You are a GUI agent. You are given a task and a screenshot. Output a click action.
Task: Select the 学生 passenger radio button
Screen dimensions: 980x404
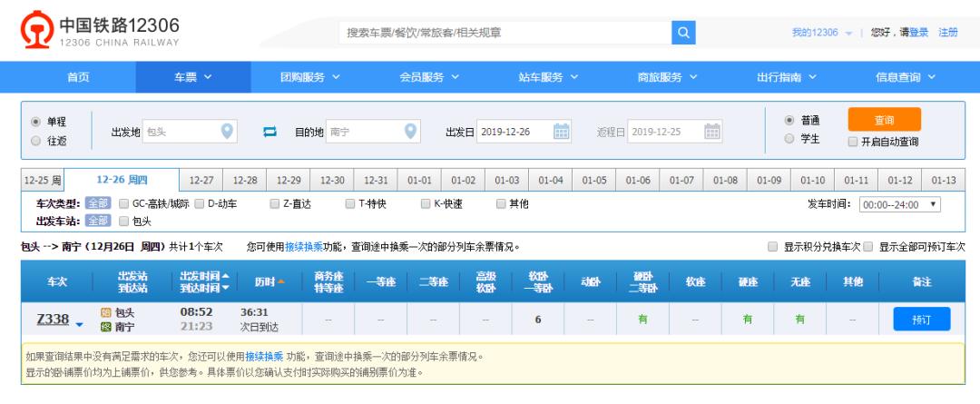click(x=789, y=139)
